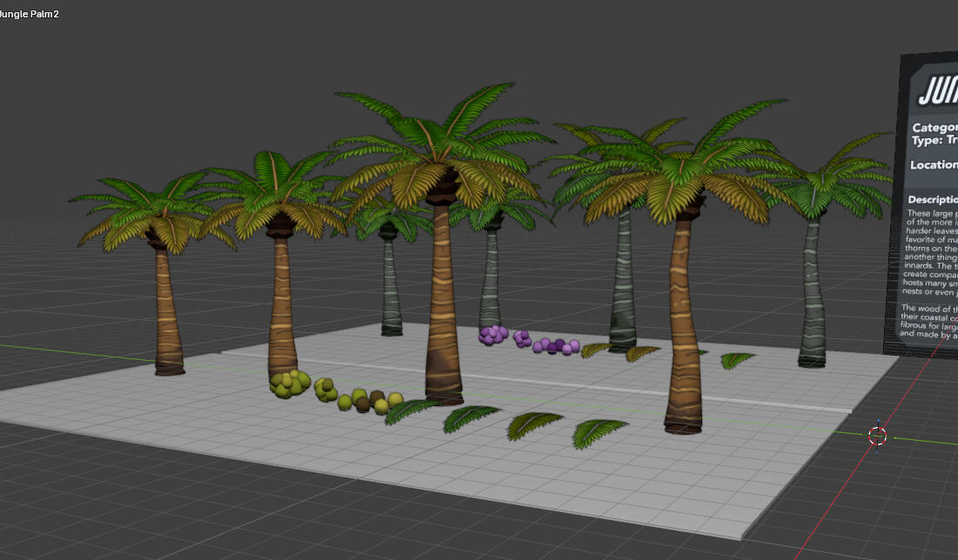The height and width of the screenshot is (560, 958).
Task: Click the Location label on info card
Action: click(x=934, y=165)
